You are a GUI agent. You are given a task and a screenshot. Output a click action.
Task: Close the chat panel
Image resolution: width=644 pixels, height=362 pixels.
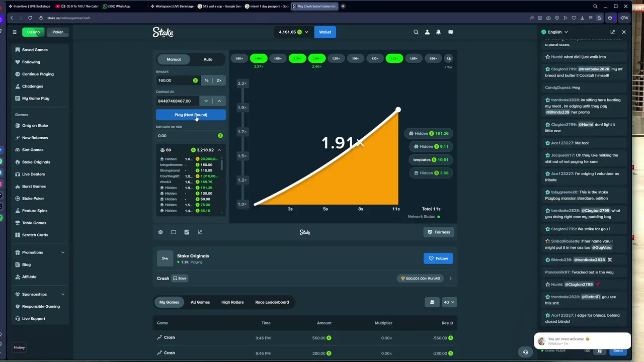[x=624, y=32]
